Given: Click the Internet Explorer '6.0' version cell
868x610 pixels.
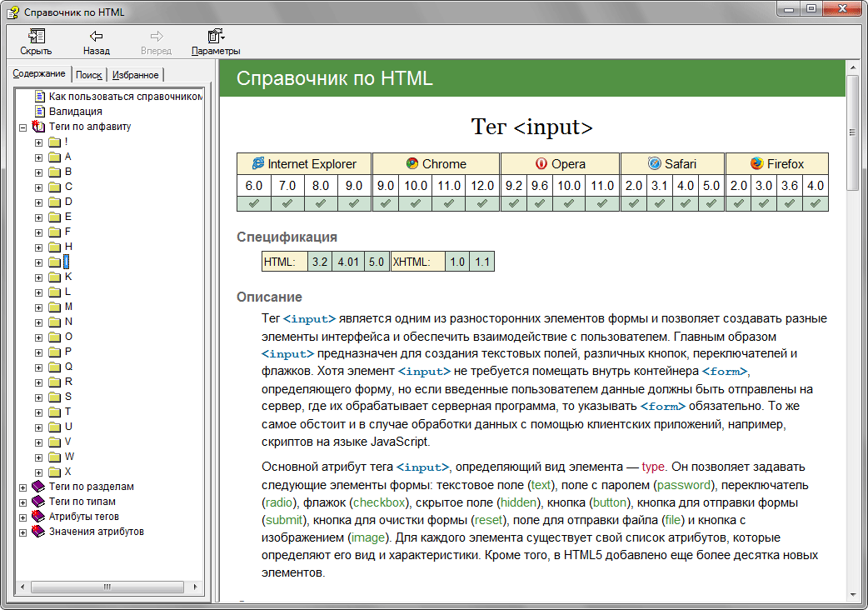Looking at the screenshot, I should click(x=254, y=186).
